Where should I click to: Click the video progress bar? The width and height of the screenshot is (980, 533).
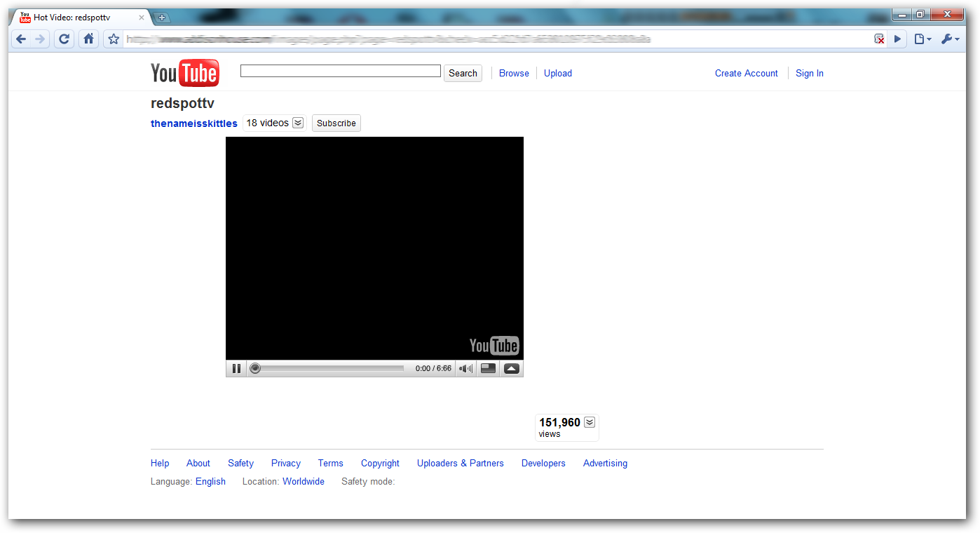[x=327, y=368]
